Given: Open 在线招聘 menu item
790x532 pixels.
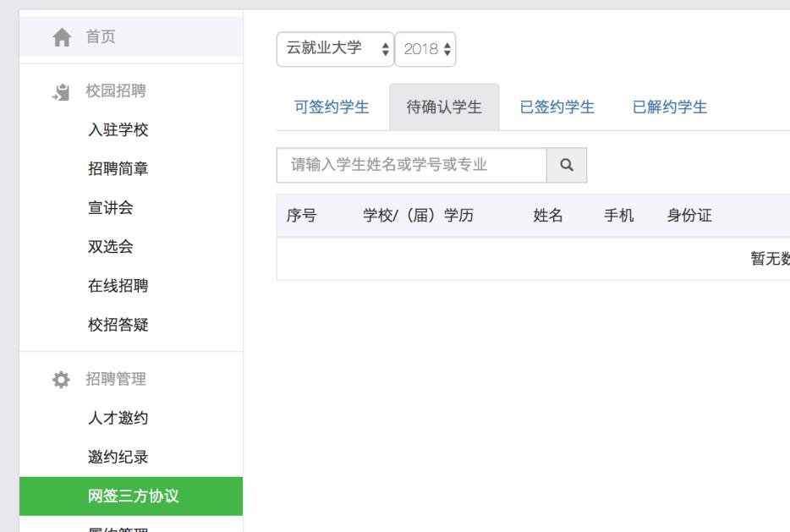Looking at the screenshot, I should click(118, 286).
